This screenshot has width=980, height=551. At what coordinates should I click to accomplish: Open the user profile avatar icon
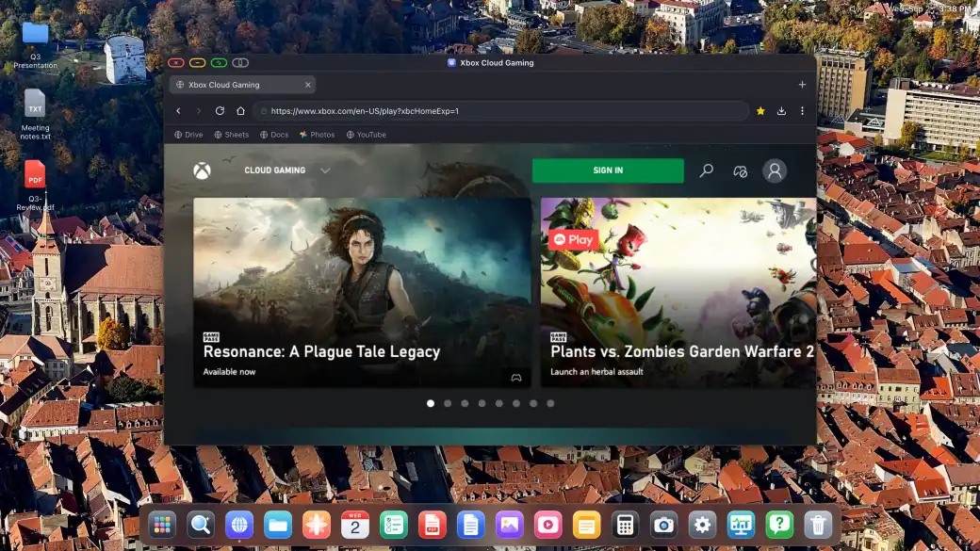pos(775,170)
